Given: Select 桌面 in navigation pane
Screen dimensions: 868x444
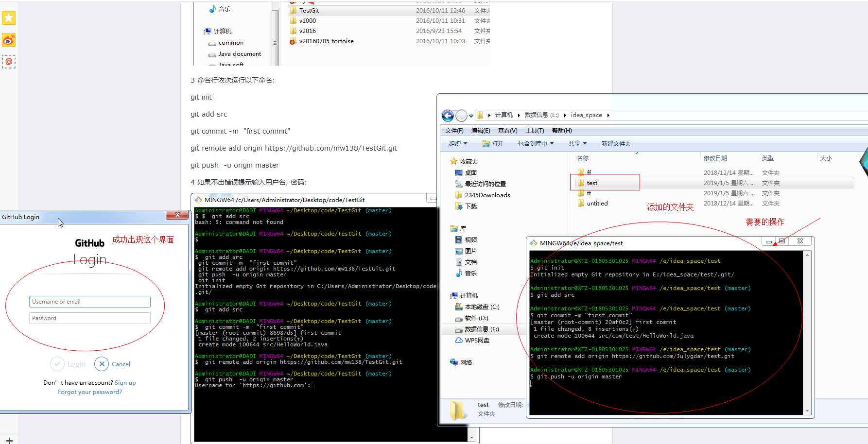Looking at the screenshot, I should tap(466, 172).
